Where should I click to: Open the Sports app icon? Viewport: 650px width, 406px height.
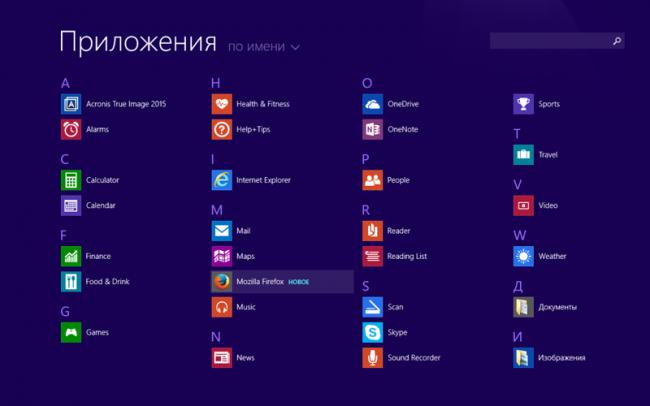pyautogui.click(x=523, y=104)
